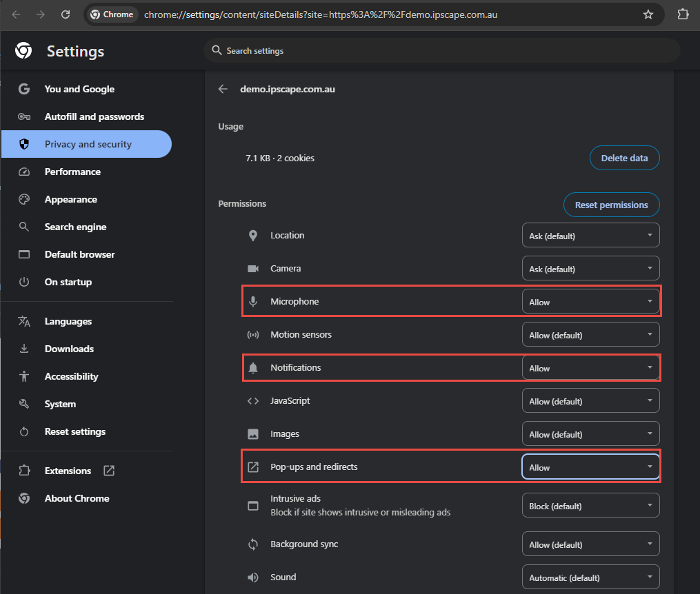700x594 pixels.
Task: Open Autofill and passwords section
Action: (x=94, y=116)
